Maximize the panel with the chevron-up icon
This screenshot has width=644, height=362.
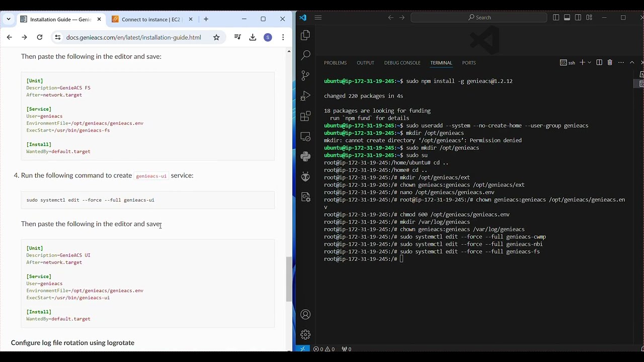click(632, 62)
